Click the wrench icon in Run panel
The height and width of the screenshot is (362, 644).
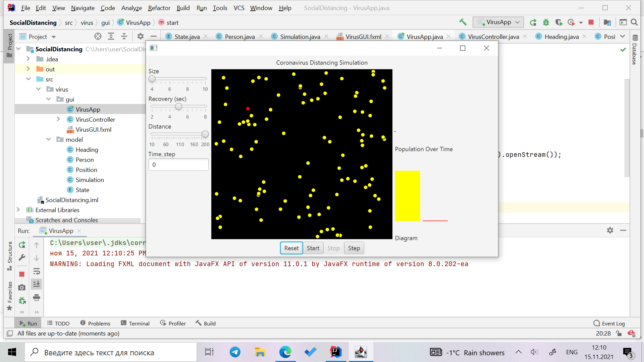pyautogui.click(x=22, y=258)
